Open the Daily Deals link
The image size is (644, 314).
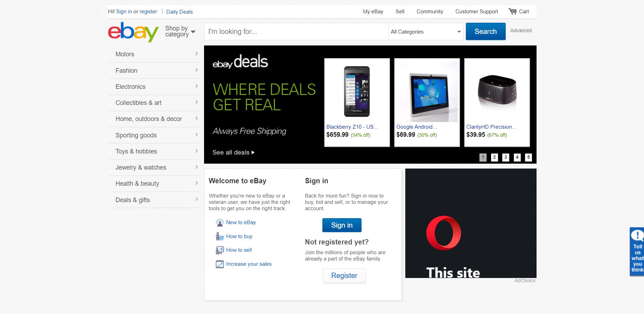(179, 12)
